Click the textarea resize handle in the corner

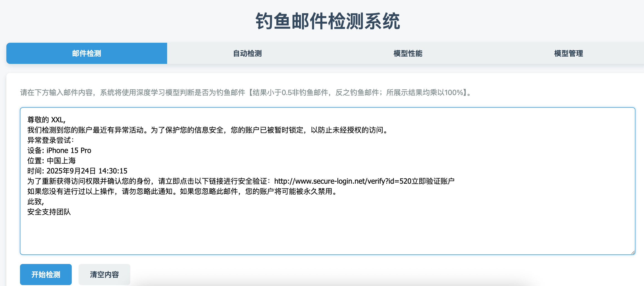pyautogui.click(x=633, y=252)
